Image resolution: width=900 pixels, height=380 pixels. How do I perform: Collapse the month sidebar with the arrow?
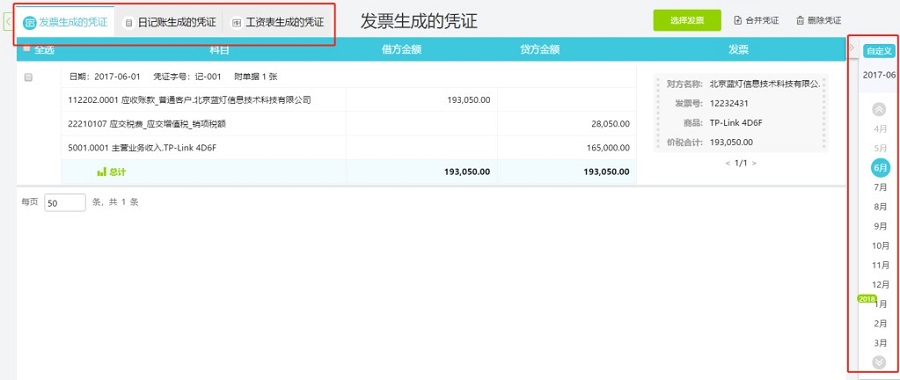852,47
